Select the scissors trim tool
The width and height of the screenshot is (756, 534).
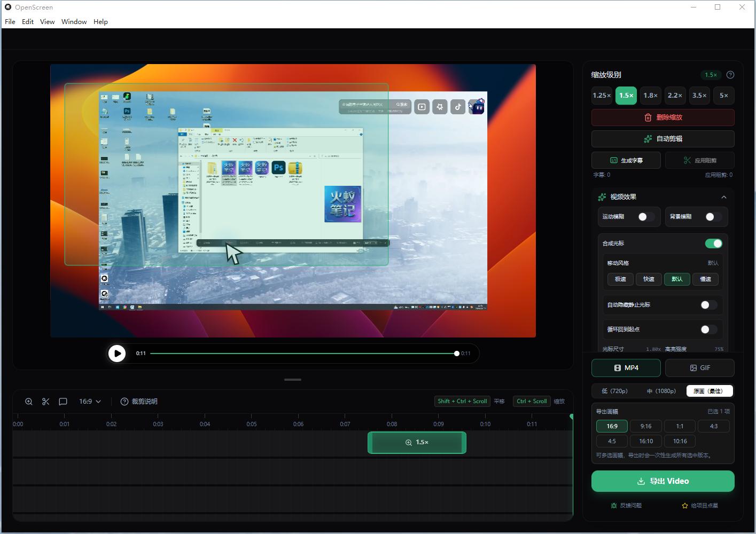coord(46,402)
